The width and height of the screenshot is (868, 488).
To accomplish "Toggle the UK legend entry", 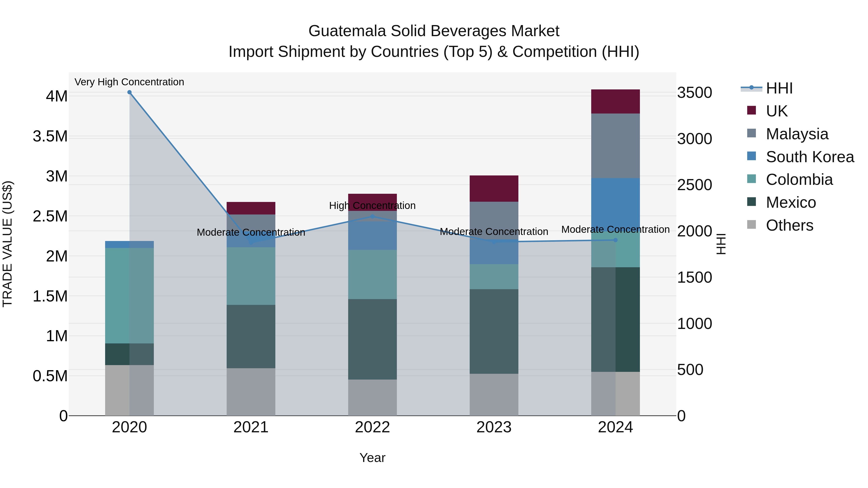I will (767, 111).
